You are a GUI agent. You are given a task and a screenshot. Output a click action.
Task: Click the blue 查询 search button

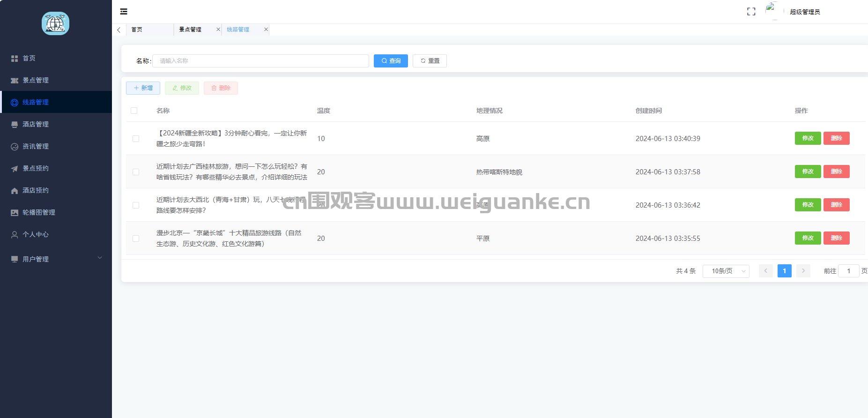pos(391,61)
